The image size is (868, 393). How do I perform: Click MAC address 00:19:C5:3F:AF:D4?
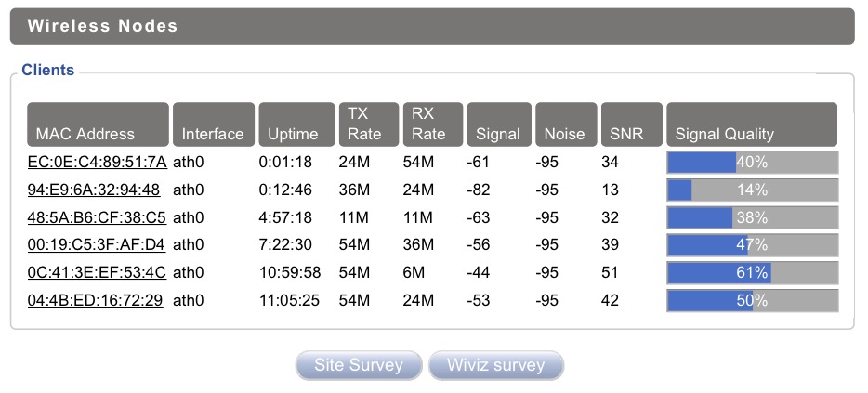pyautogui.click(x=97, y=245)
